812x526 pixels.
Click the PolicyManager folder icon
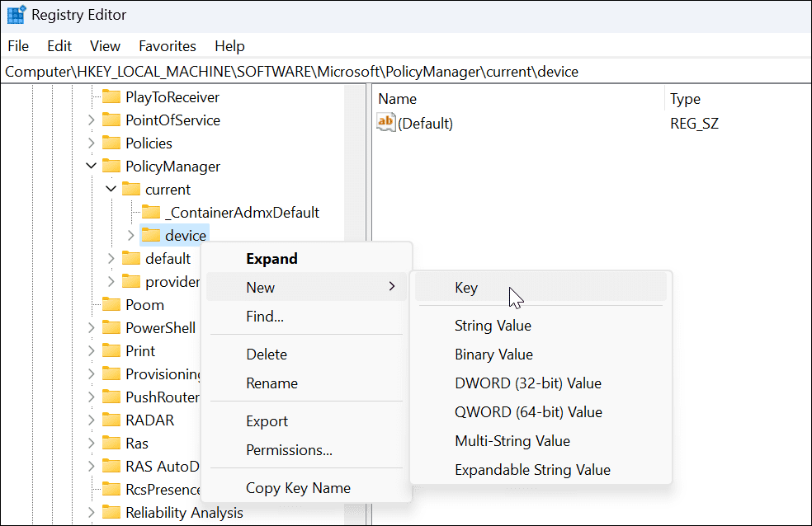coord(111,167)
